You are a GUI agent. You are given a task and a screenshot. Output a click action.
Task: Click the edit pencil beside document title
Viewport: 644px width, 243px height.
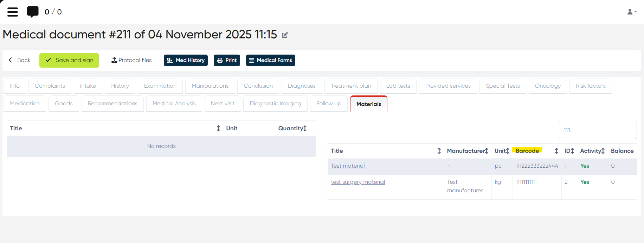pyautogui.click(x=285, y=35)
